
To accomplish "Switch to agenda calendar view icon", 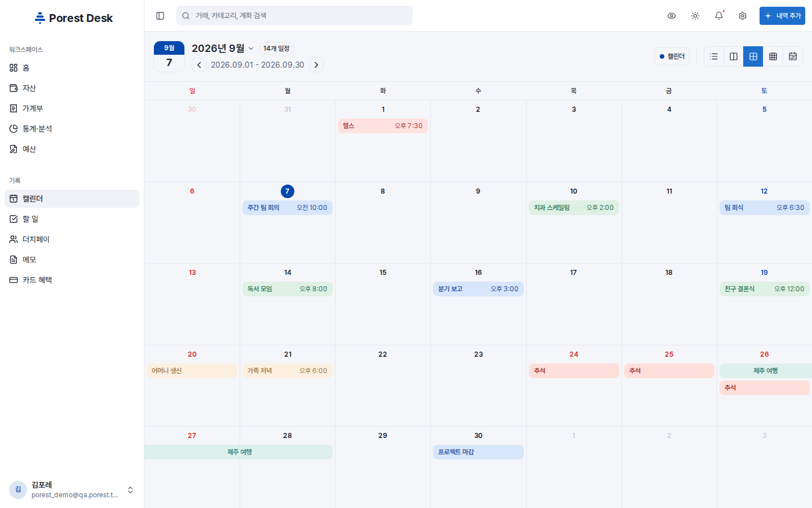I will [x=793, y=56].
